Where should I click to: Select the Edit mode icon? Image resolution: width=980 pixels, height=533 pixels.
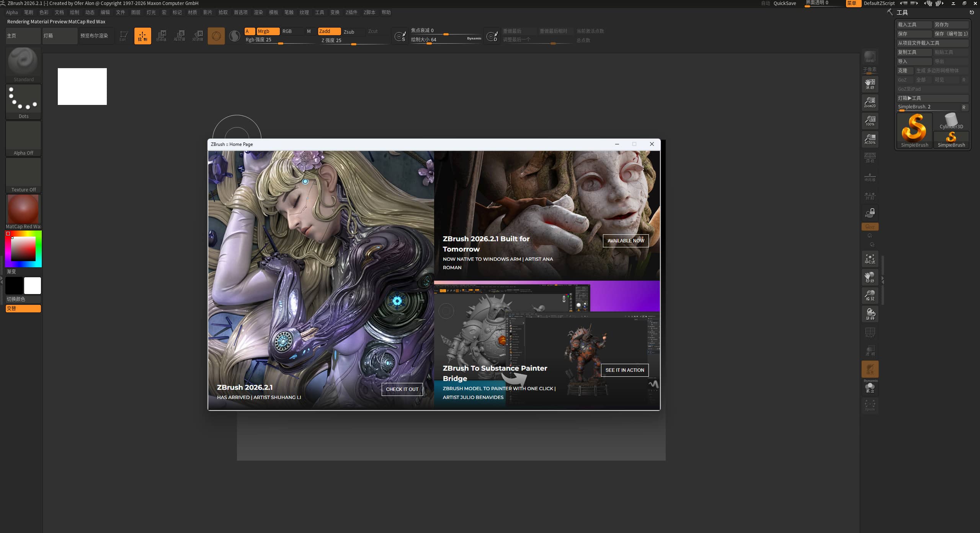(x=123, y=36)
